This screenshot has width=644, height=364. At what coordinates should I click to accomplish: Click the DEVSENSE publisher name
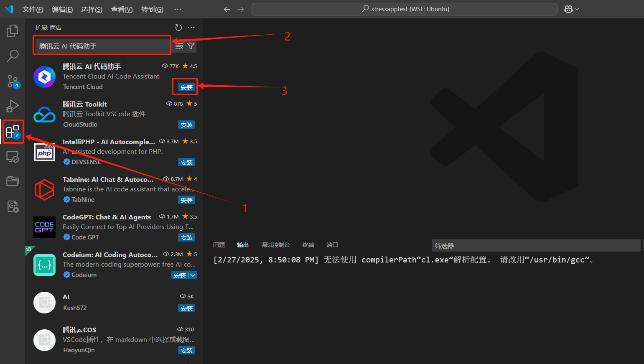(86, 162)
